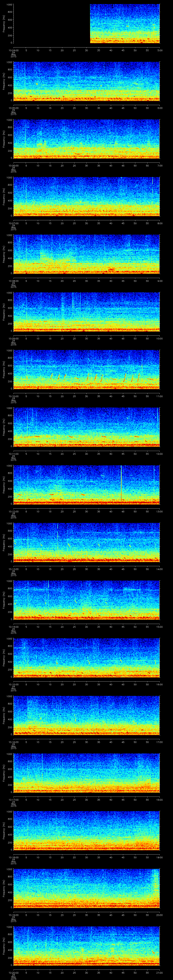The image size is (173, 980).
Task: Select the spectrogram panel starting at 10:14:00
Action: (87, 600)
